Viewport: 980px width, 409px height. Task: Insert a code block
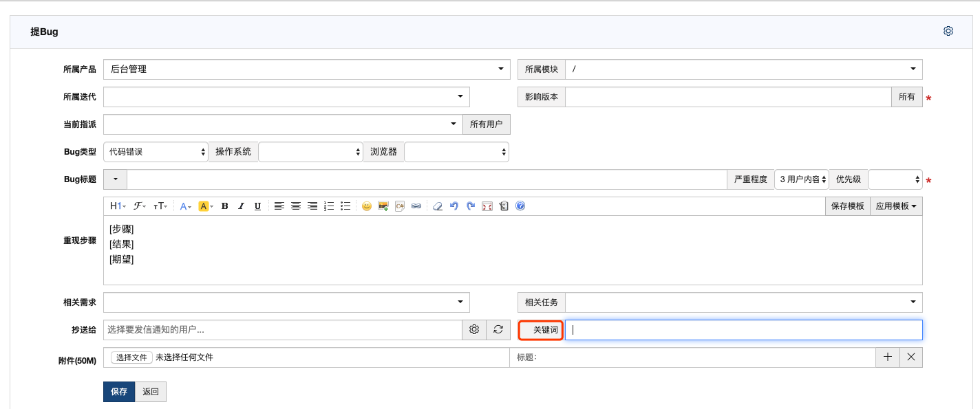coord(400,206)
